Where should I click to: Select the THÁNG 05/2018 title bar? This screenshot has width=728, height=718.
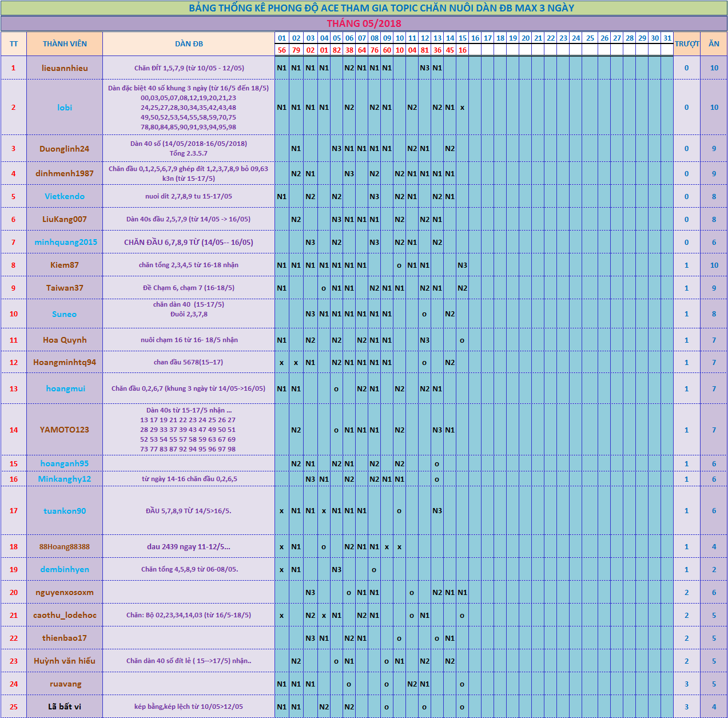(x=364, y=23)
